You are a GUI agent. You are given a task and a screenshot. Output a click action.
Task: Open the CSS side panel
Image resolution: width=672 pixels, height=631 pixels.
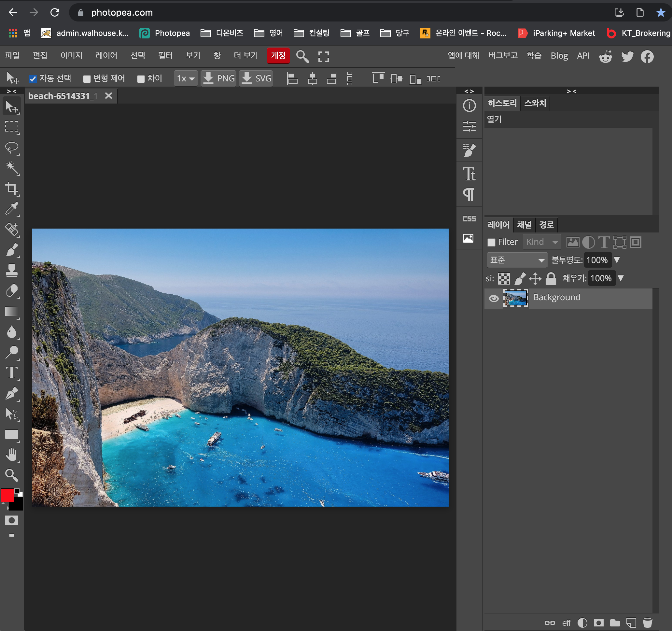point(469,219)
